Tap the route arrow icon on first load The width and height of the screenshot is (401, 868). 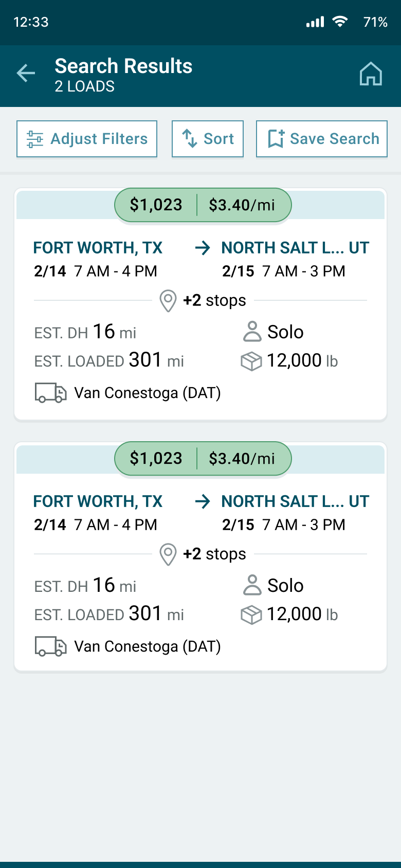(x=203, y=248)
